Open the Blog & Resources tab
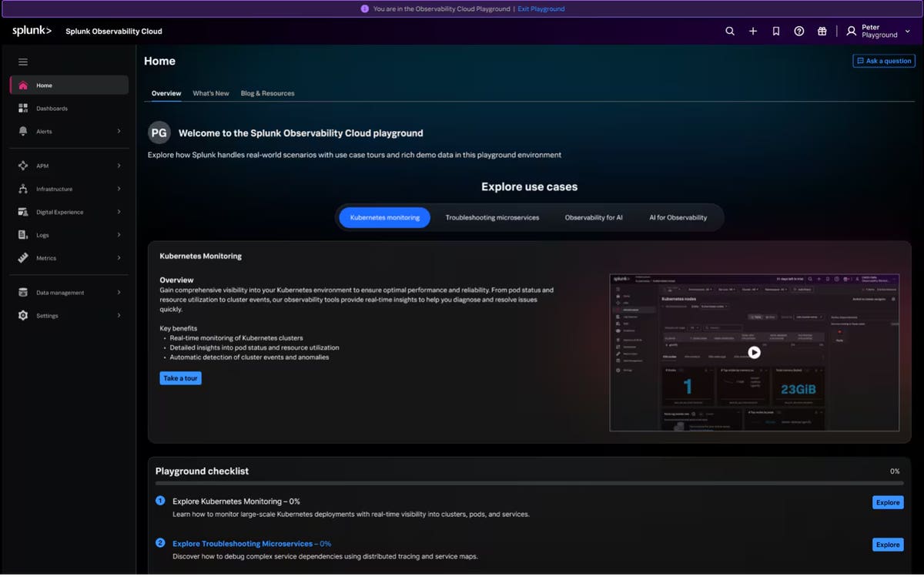The height and width of the screenshot is (577, 924). tap(267, 93)
